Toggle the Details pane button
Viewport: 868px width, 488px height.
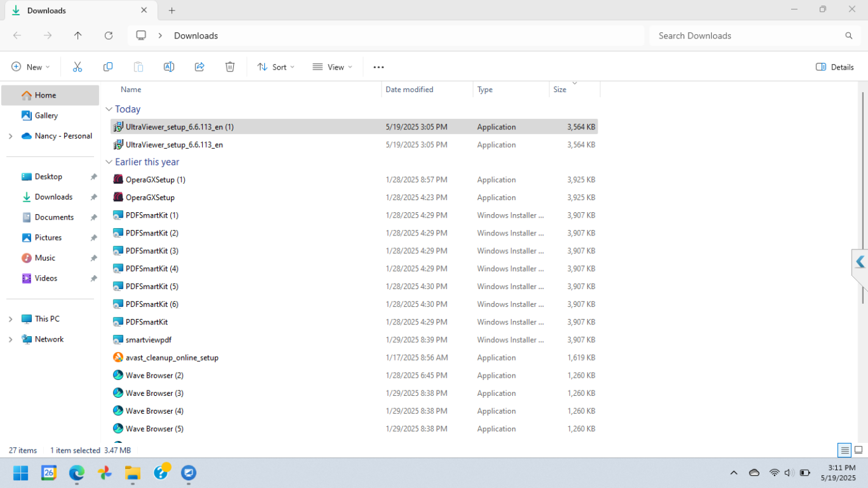[834, 67]
